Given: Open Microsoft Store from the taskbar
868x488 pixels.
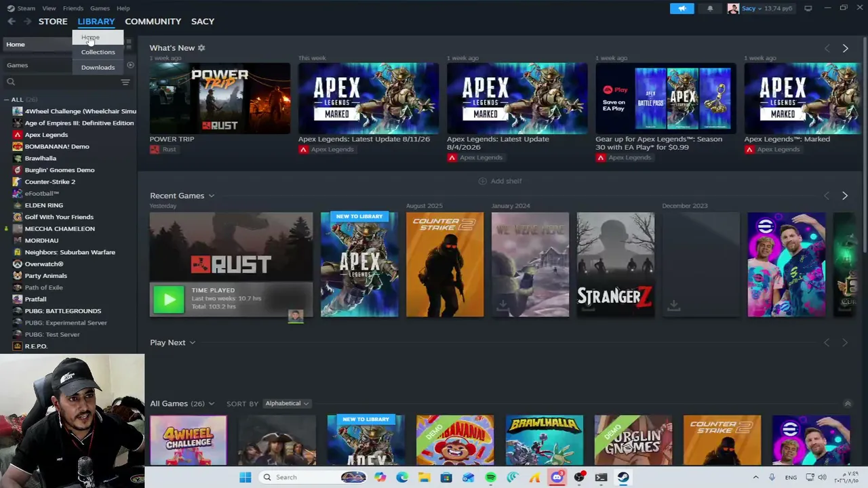Looking at the screenshot, I should [x=446, y=477].
